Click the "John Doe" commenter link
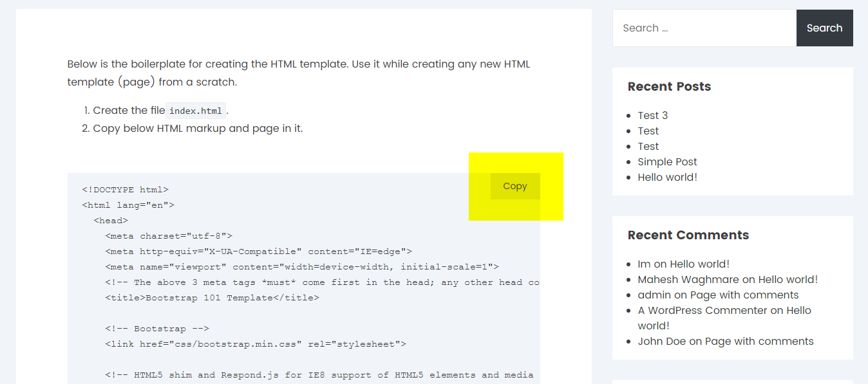Image resolution: width=868 pixels, height=384 pixels. 661,341
